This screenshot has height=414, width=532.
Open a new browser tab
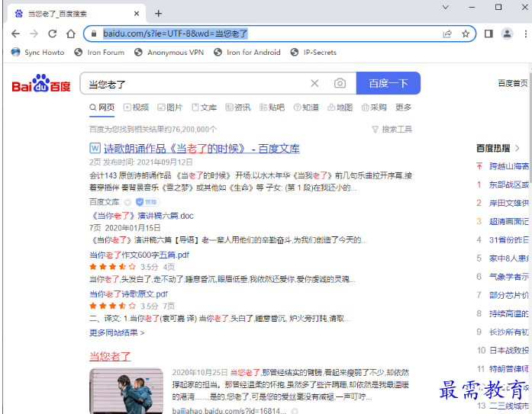158,14
